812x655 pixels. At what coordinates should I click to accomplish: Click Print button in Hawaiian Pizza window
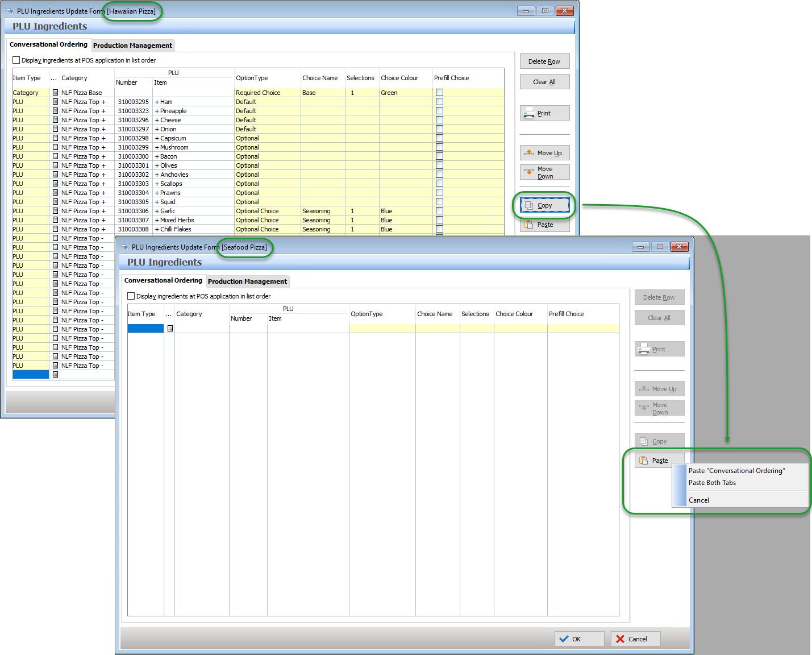pos(544,113)
